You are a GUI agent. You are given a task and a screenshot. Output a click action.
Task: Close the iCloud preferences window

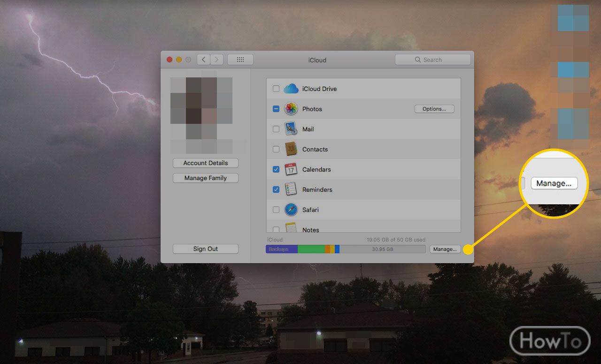pyautogui.click(x=170, y=60)
